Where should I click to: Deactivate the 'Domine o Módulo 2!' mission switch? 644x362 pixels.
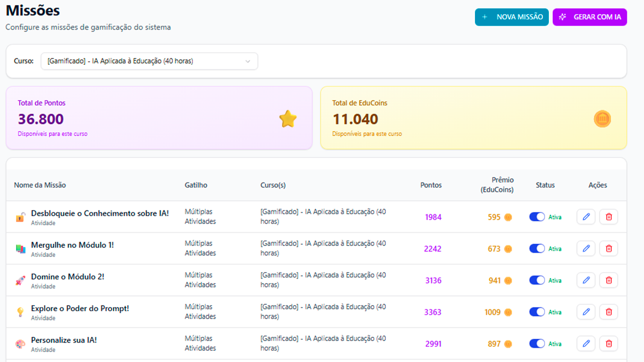pyautogui.click(x=537, y=280)
